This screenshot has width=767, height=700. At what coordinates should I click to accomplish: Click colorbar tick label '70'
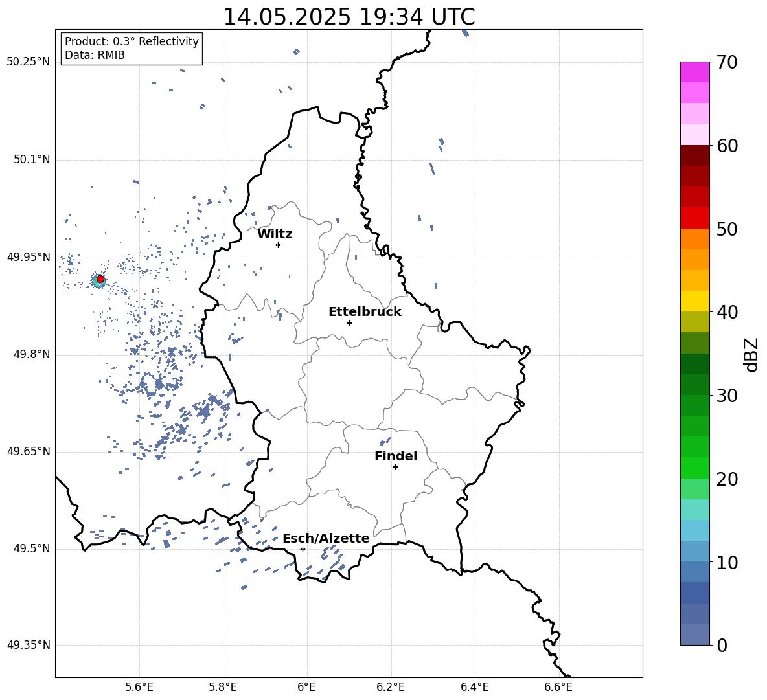pos(727,63)
